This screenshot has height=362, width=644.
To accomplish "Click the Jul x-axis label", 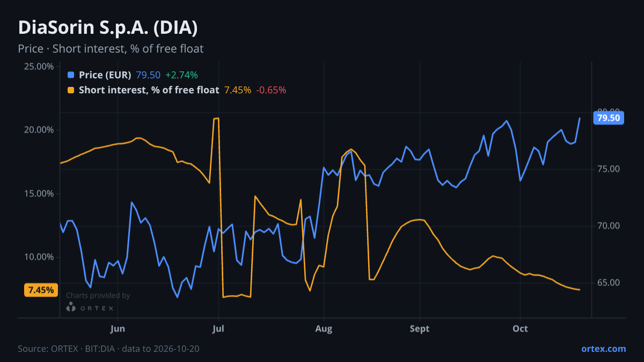I will [x=218, y=329].
